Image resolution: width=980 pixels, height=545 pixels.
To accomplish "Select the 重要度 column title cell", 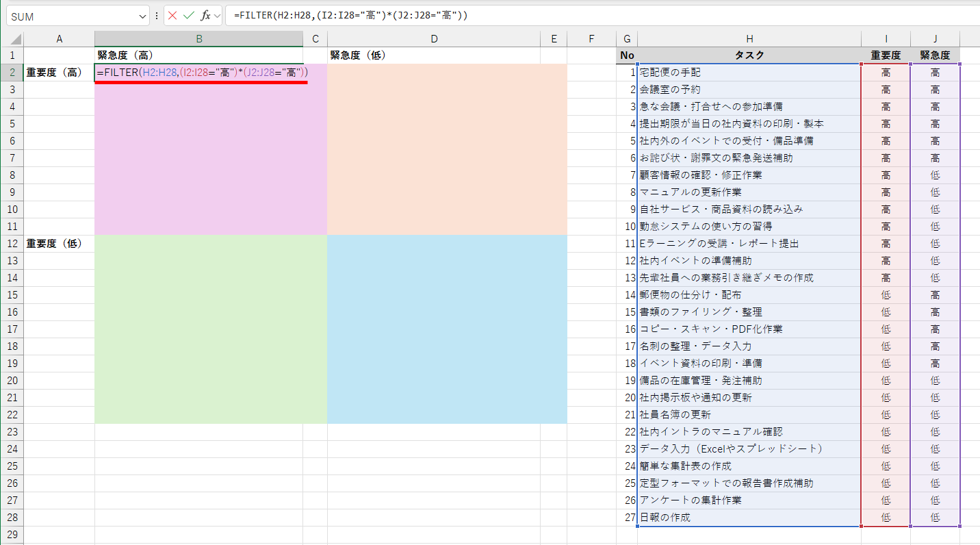I will (x=886, y=55).
